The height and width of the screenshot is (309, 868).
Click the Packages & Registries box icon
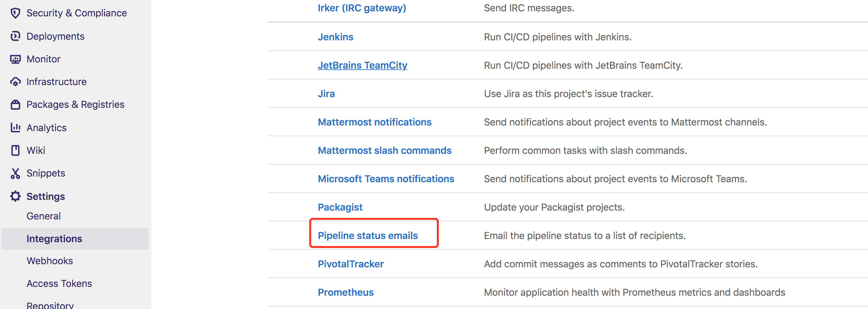pyautogui.click(x=15, y=104)
